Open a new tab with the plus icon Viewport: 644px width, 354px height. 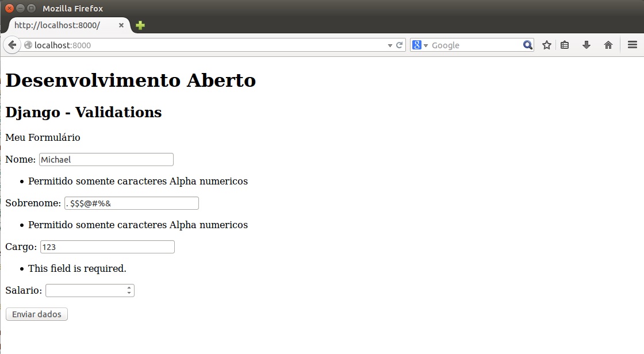140,25
